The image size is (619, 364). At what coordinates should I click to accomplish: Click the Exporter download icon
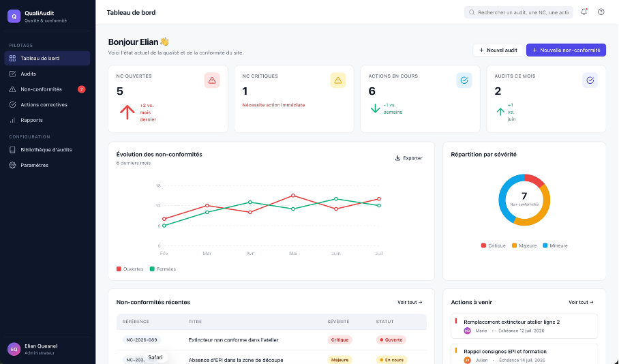[x=397, y=158]
